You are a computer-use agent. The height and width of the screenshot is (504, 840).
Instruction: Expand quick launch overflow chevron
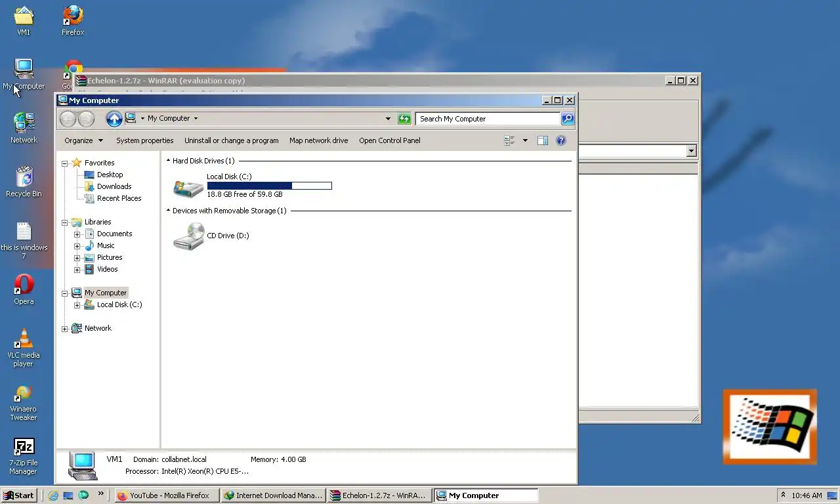pos(100,494)
